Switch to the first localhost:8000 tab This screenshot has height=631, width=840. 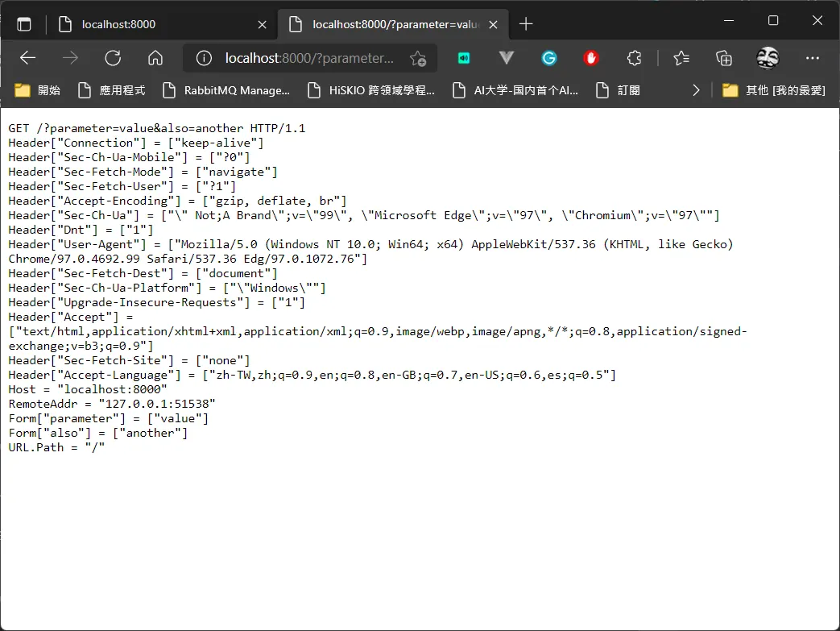[162, 24]
